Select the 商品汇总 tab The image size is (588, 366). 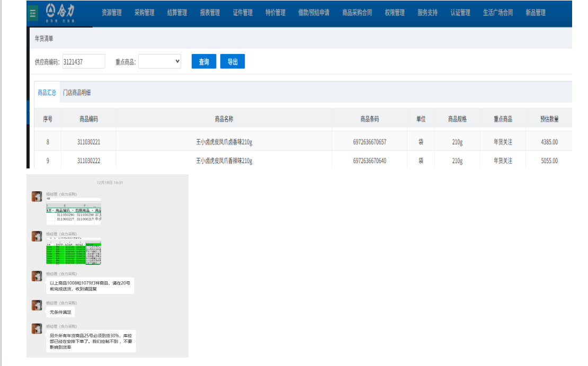tap(47, 93)
